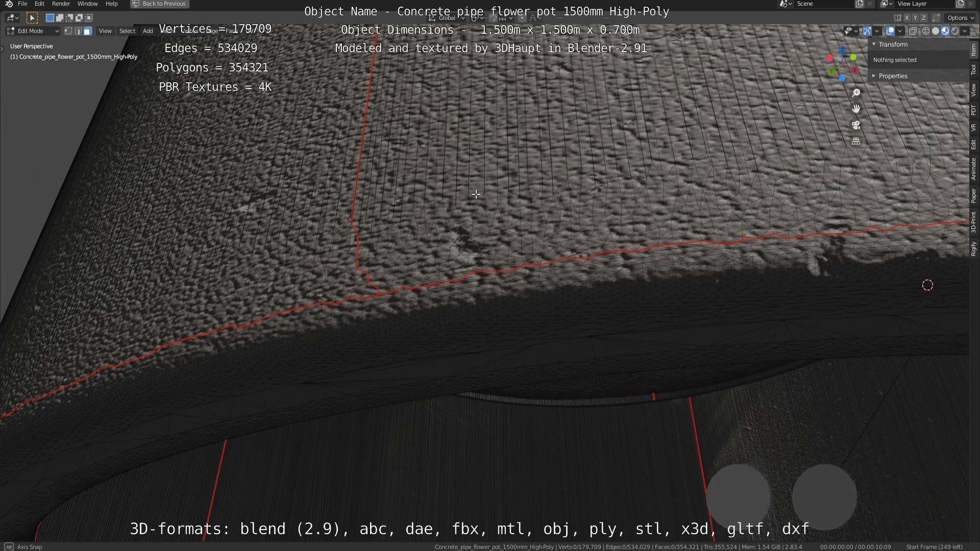980x551 pixels.
Task: Toggle X-ray display
Action: pos(913,31)
